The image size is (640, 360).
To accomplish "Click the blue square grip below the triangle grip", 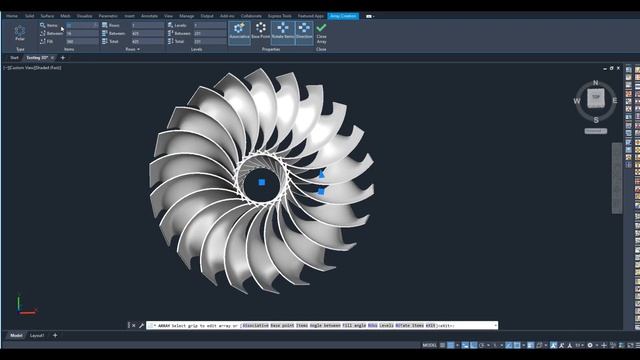I will pyautogui.click(x=321, y=191).
